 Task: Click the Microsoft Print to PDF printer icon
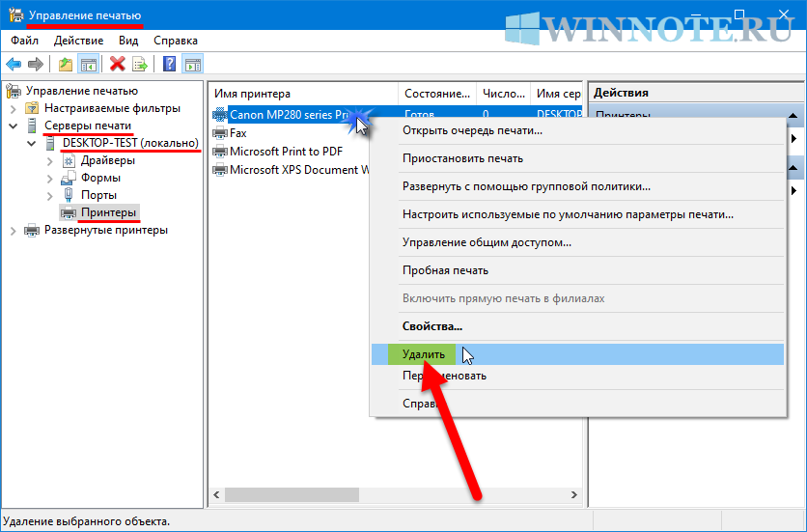(x=220, y=152)
